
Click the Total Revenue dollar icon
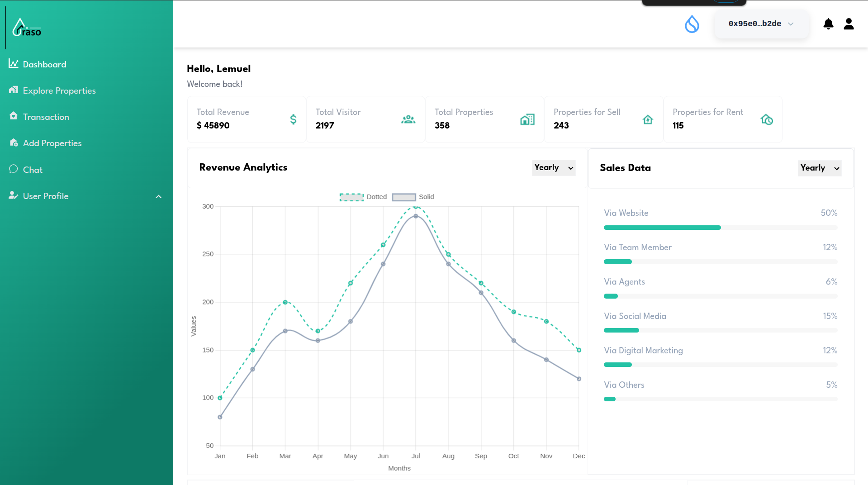tap(293, 119)
